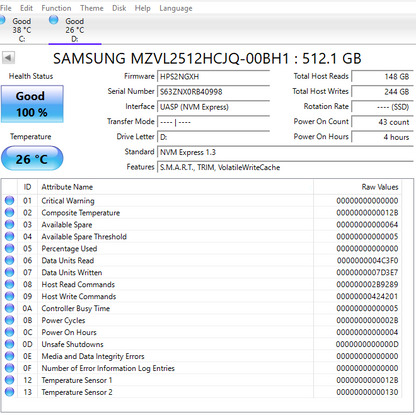Viewport: 416px width, 415px height.
Task: Select the Unsafe Shutdowns attribute name
Action: click(72, 344)
